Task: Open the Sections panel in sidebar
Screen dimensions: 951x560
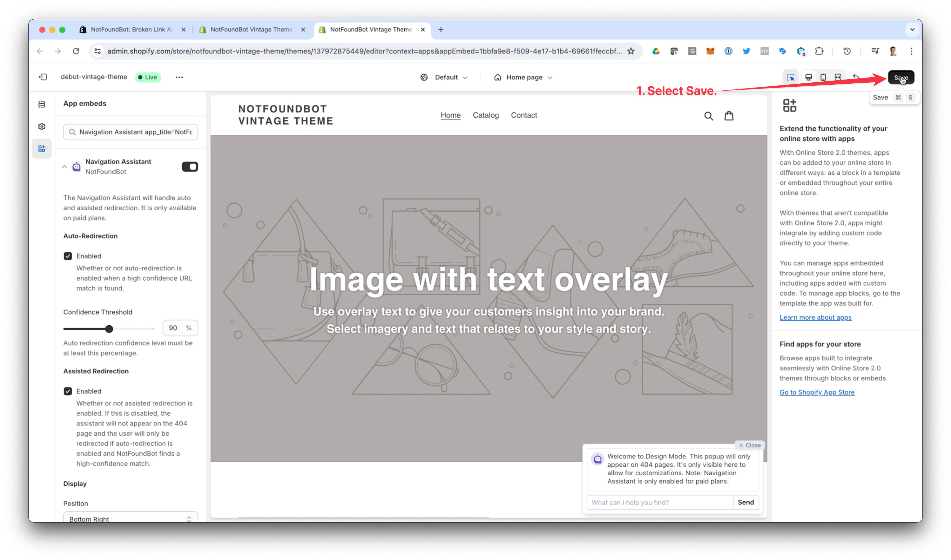Action: click(x=42, y=104)
